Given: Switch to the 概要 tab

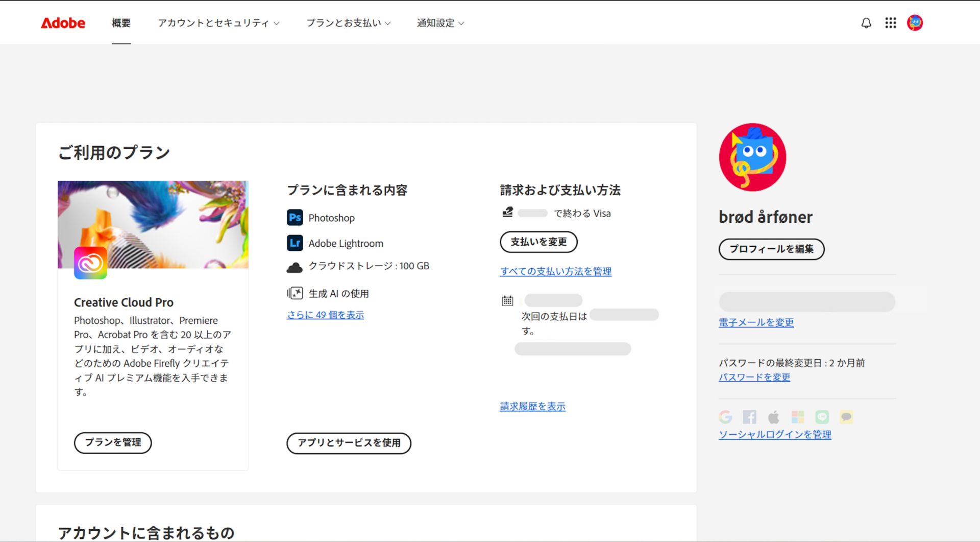Looking at the screenshot, I should (x=121, y=23).
